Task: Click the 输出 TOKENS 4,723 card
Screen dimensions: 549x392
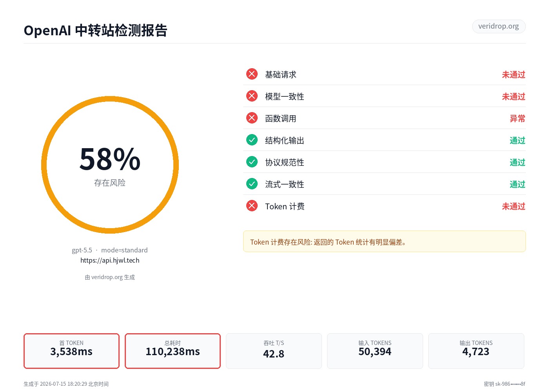Action: coord(476,351)
